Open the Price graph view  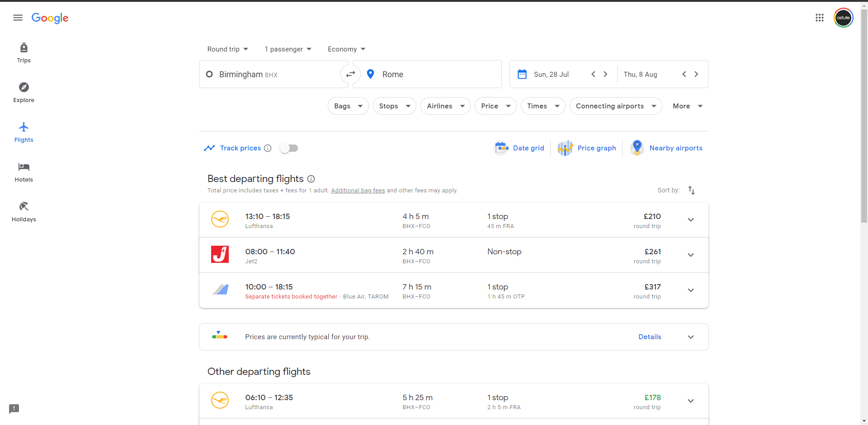(587, 148)
